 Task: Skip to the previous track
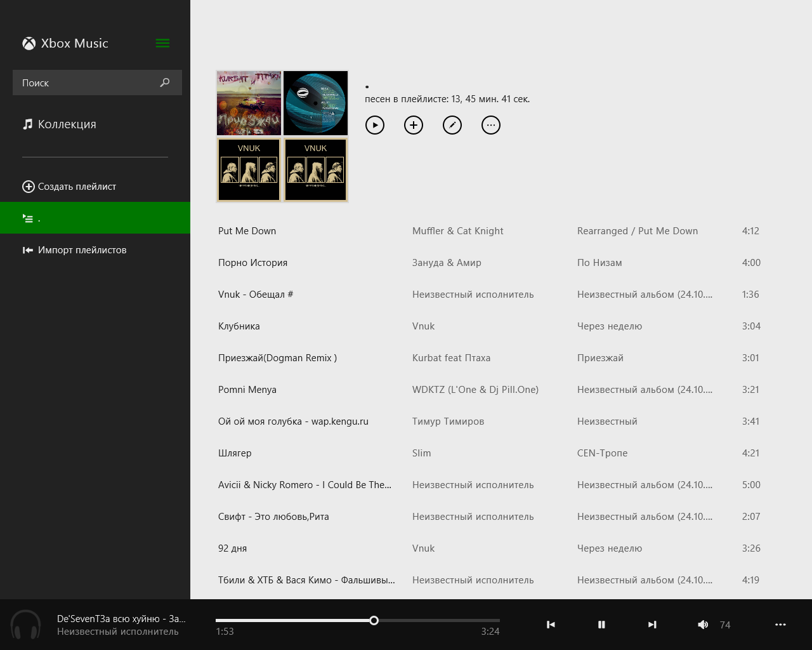coord(551,625)
